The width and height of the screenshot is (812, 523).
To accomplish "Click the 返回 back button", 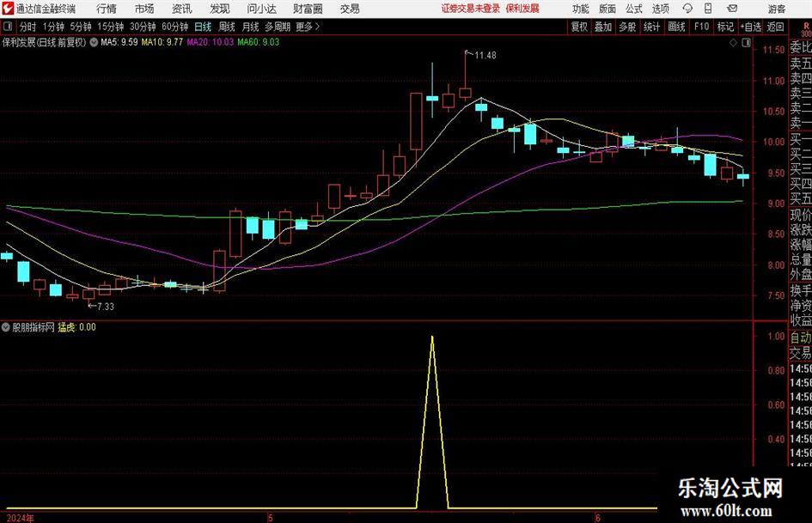I will 775,27.
